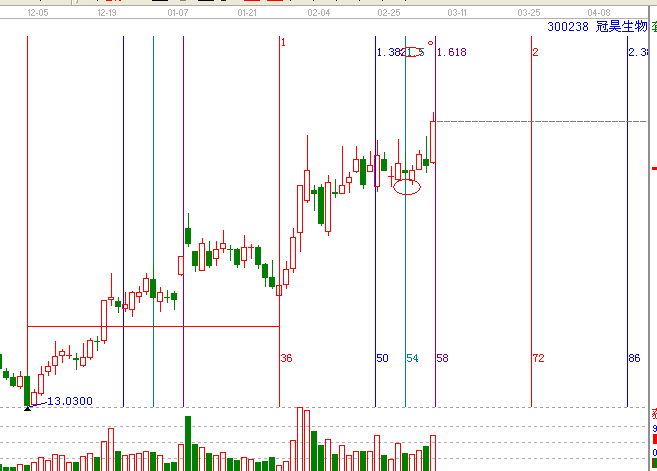Select the period number 86 label
The image size is (657, 471).
pyautogui.click(x=634, y=358)
